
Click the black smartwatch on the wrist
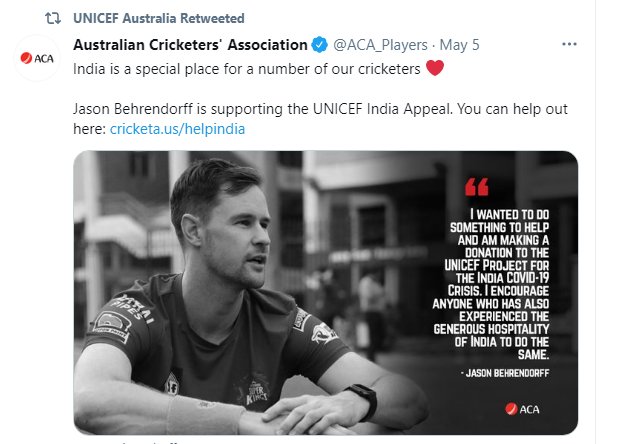363,401
